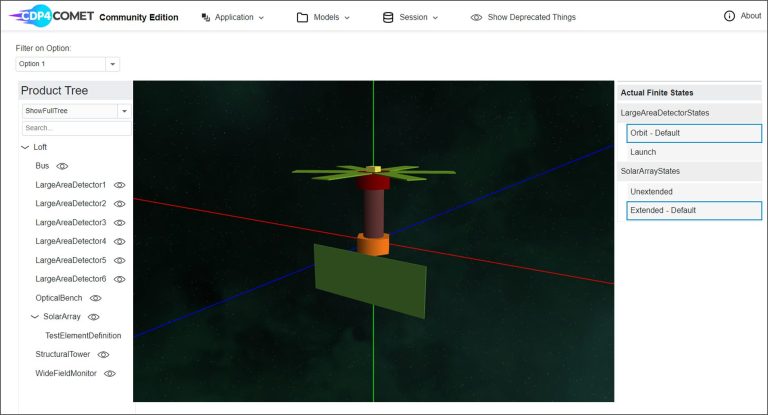Viewport: 768px width, 415px height.
Task: Toggle visibility of LargeAreaDetector4
Action: 120,241
